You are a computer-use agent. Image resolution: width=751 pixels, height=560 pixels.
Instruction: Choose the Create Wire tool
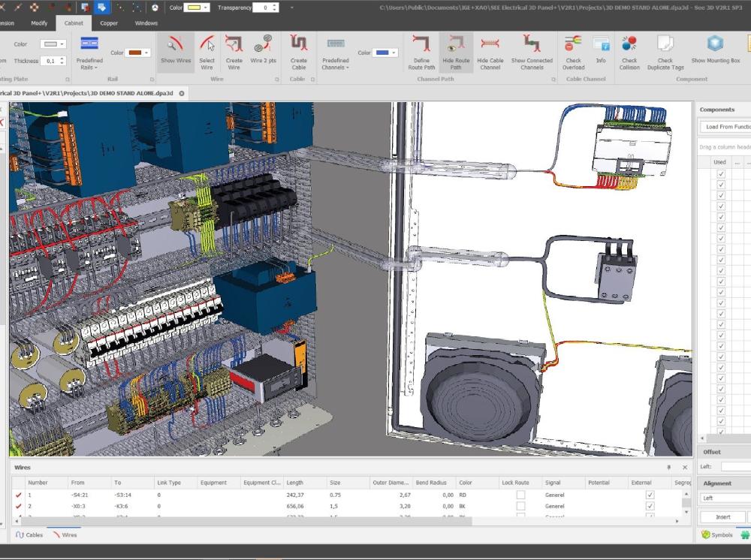pyautogui.click(x=234, y=52)
